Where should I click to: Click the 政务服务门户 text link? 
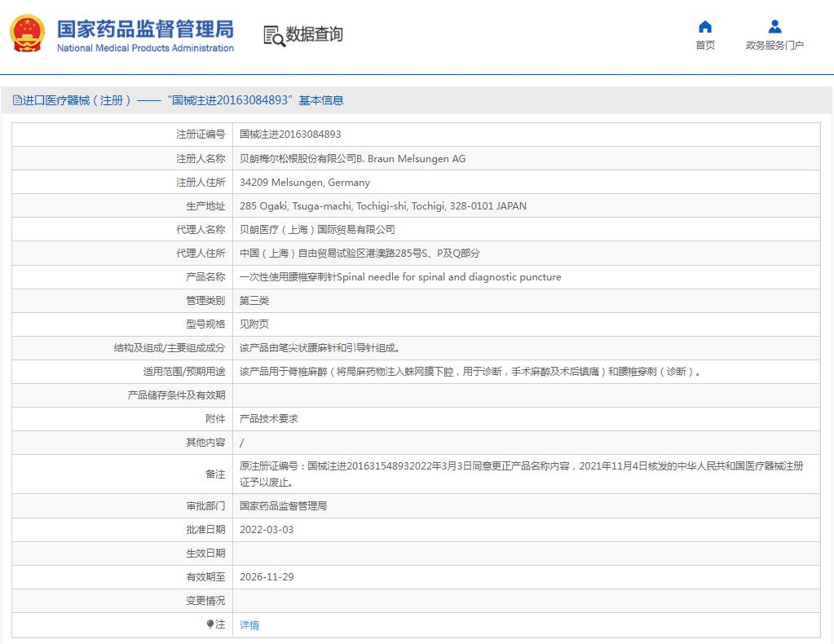(x=774, y=45)
